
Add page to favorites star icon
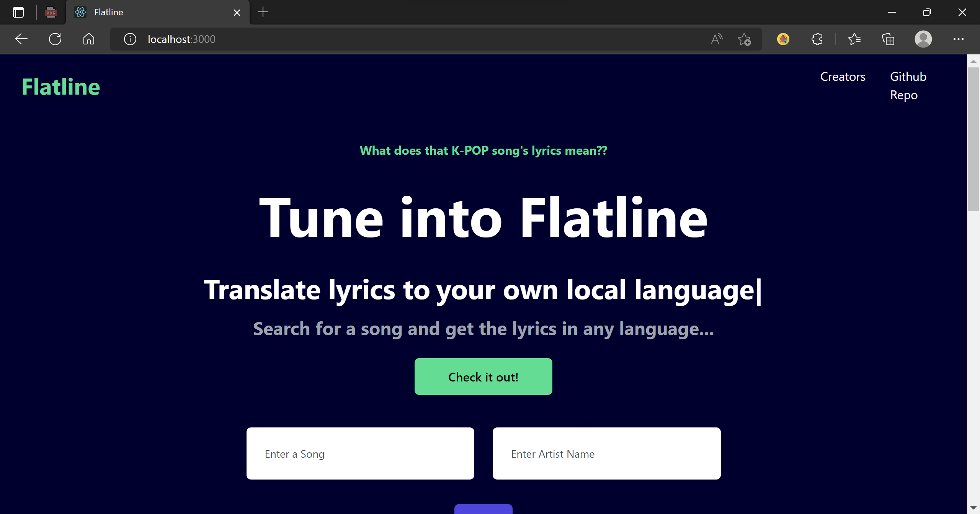[x=744, y=39]
